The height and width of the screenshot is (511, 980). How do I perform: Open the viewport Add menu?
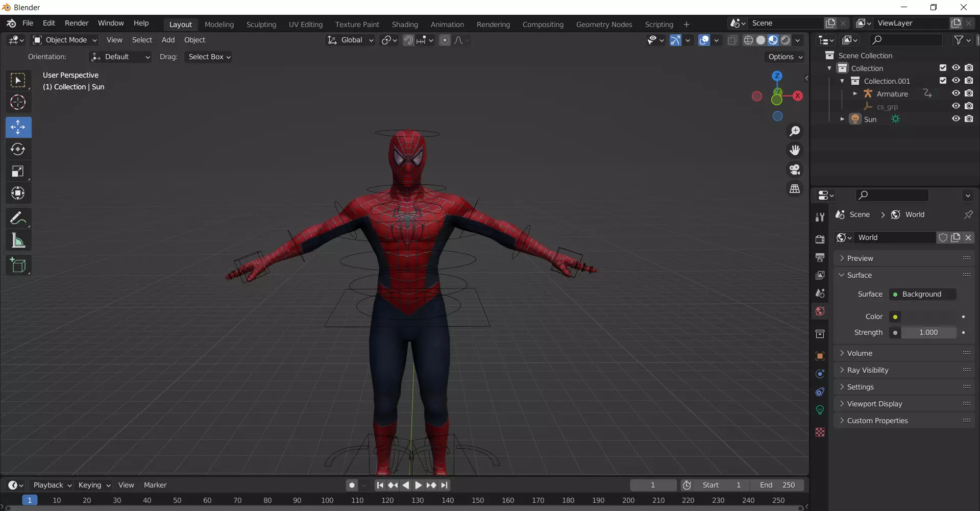(x=168, y=40)
